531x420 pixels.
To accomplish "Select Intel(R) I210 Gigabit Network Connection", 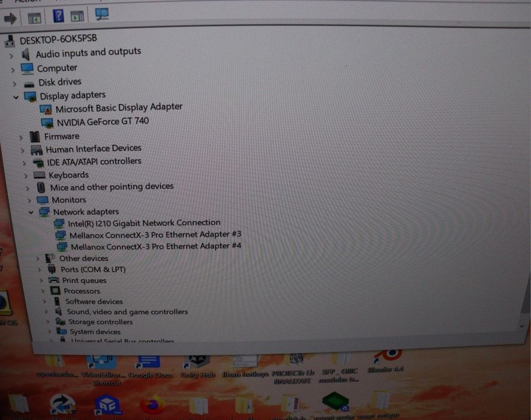I will (144, 223).
